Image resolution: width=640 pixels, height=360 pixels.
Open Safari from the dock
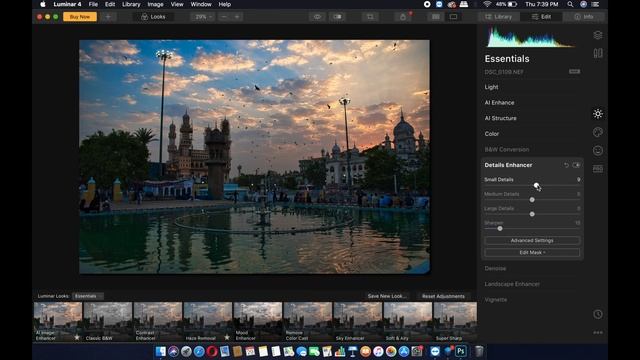coord(199,351)
